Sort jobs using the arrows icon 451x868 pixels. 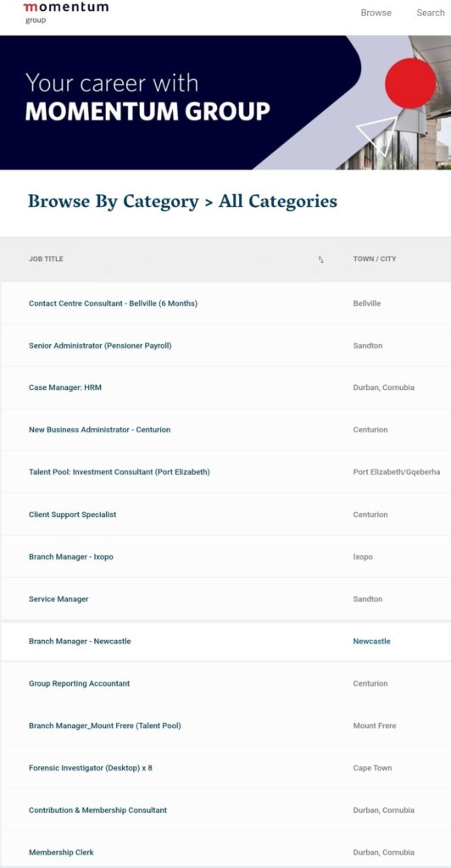[321, 259]
